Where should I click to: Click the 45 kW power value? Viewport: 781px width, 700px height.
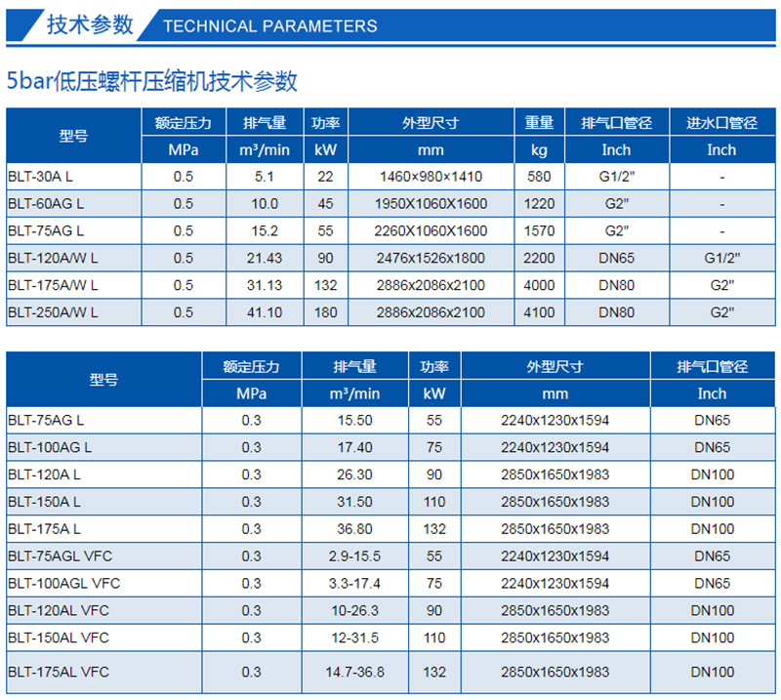(325, 204)
